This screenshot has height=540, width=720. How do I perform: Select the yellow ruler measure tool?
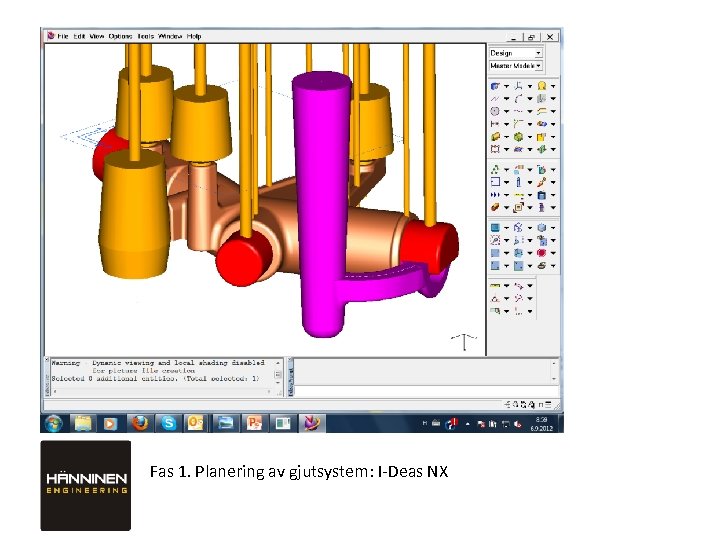[495, 286]
